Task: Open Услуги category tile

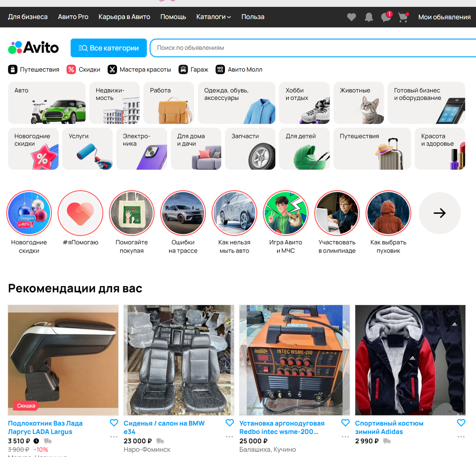Action: [87, 149]
